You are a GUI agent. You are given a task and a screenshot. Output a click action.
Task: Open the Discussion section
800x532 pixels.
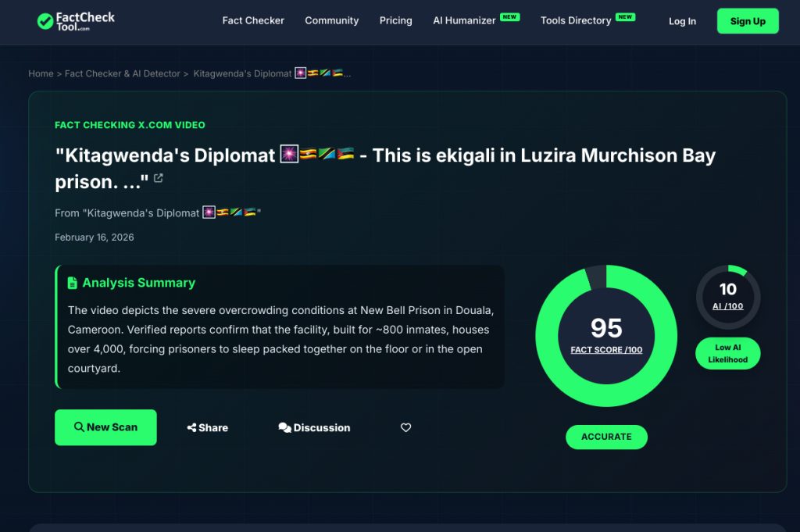point(314,427)
